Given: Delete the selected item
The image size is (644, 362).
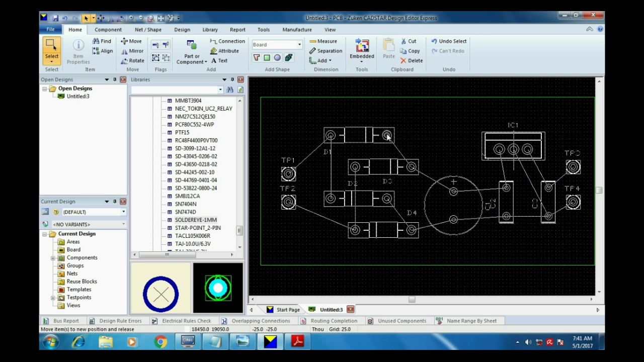Looking at the screenshot, I should point(412,60).
